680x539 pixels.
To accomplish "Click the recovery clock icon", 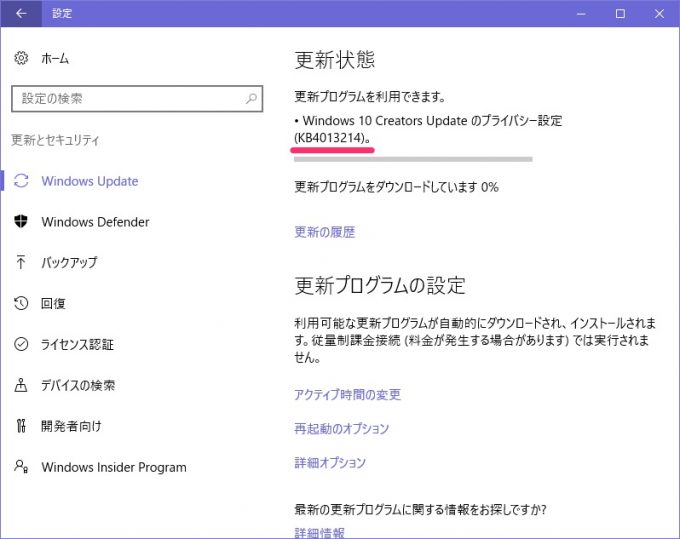I will click(x=21, y=303).
